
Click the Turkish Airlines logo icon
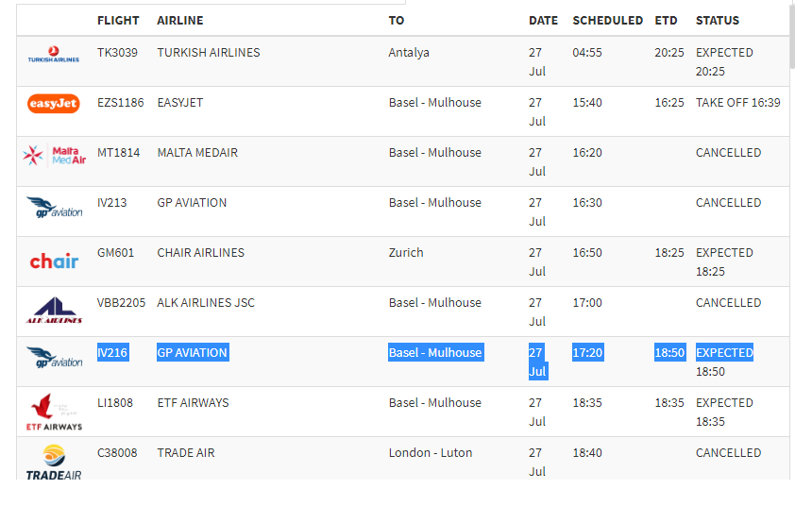pyautogui.click(x=54, y=54)
